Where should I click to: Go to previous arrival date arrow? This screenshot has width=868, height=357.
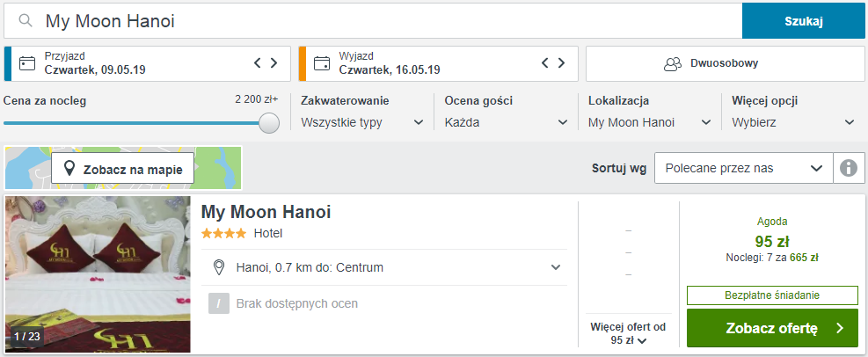point(258,62)
